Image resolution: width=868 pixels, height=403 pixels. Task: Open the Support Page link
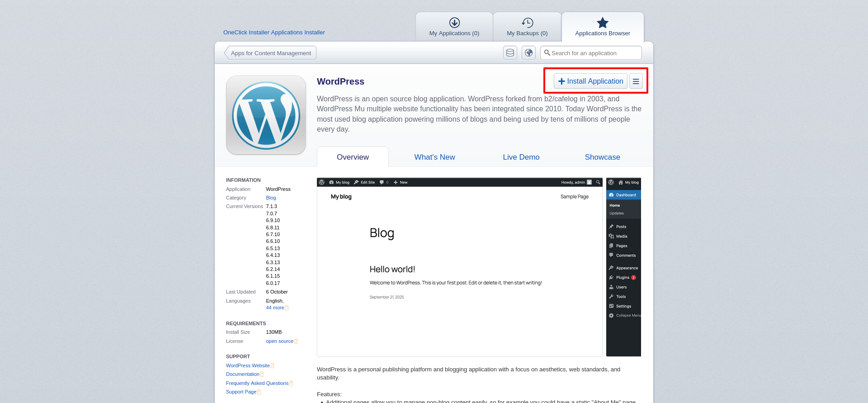tap(241, 392)
